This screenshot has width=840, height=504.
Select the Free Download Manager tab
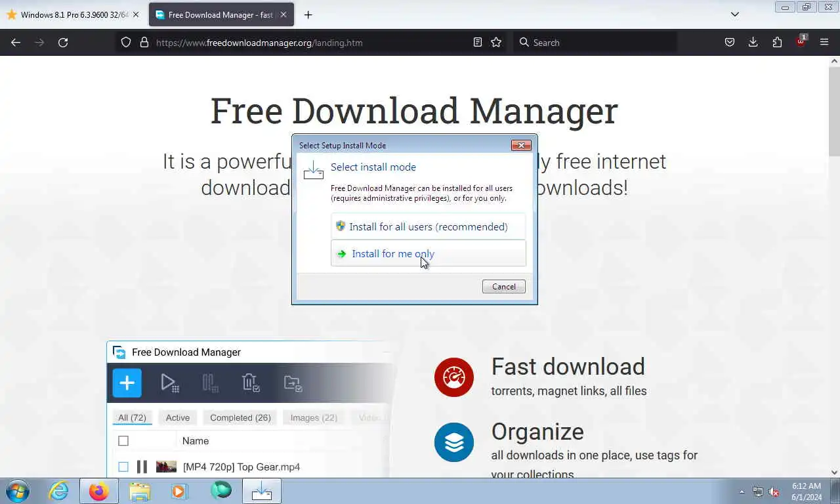tap(221, 14)
